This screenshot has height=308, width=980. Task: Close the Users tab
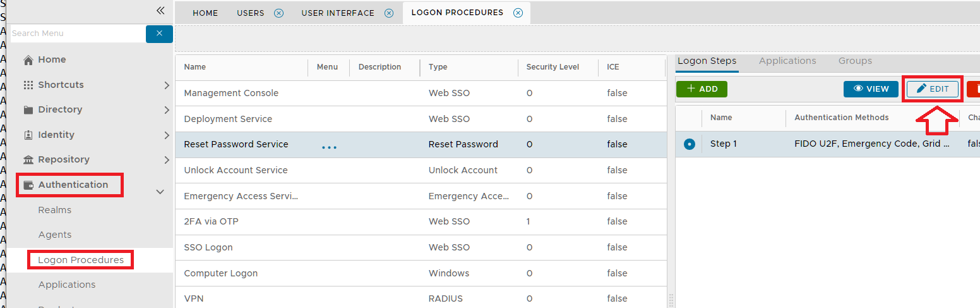pos(278,13)
